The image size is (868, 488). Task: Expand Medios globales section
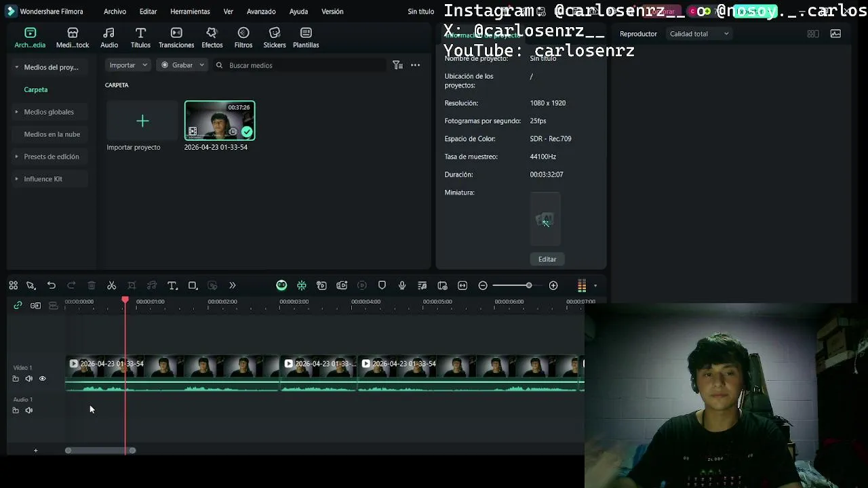point(16,112)
